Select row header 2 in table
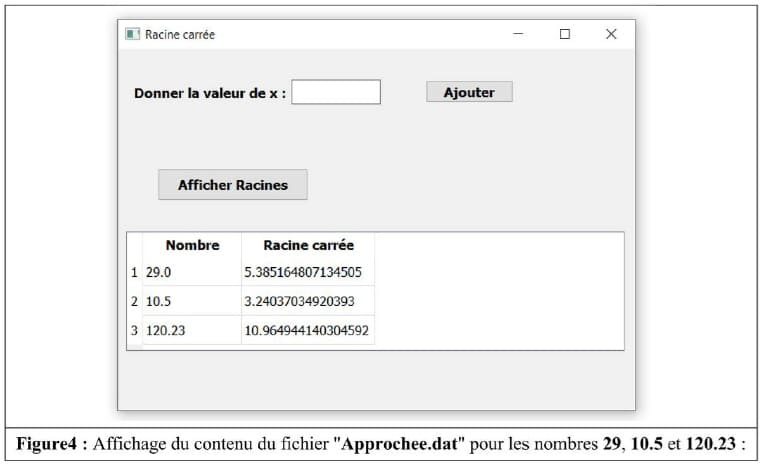 click(134, 301)
